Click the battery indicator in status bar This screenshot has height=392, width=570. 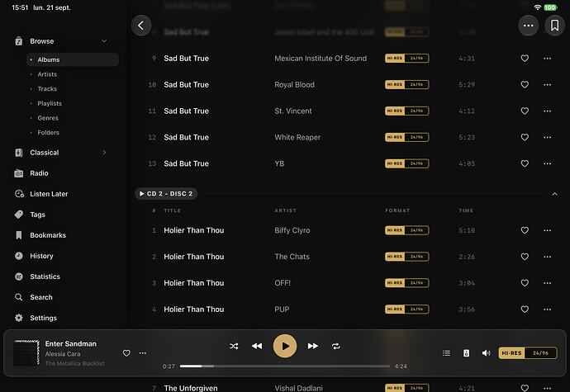(x=550, y=7)
